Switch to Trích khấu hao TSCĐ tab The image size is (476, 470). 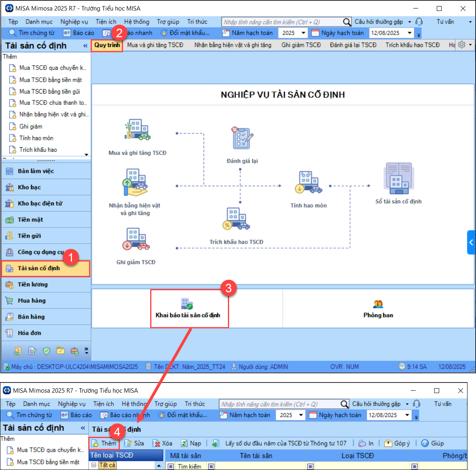412,45
